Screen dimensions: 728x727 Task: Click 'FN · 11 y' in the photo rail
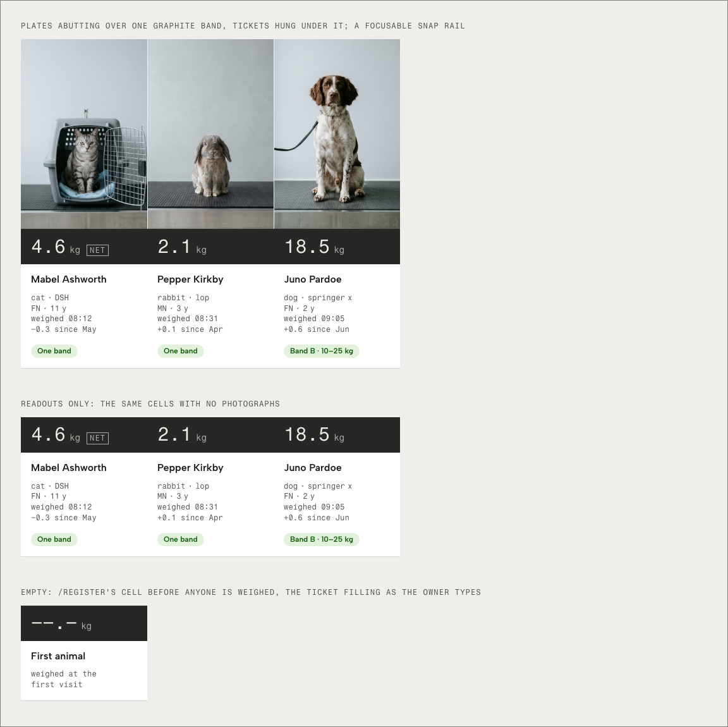(49, 309)
